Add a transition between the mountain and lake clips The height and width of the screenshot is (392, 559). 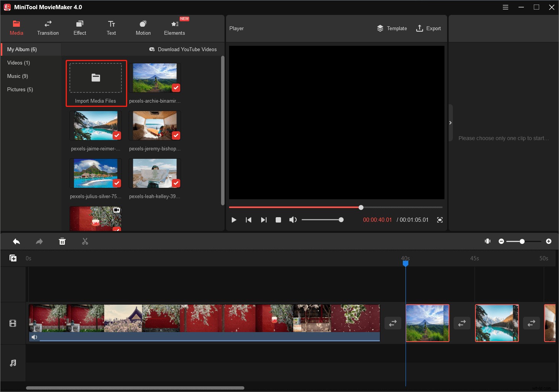pos(462,323)
